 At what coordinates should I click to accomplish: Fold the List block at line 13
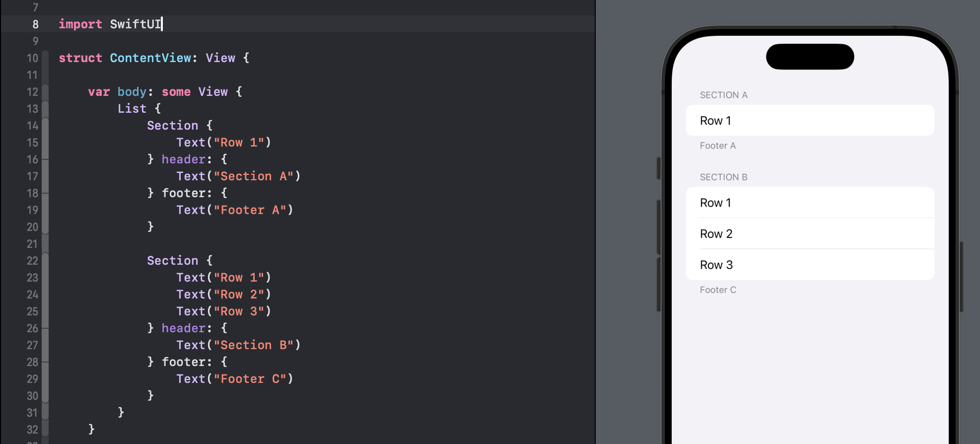tap(45, 109)
